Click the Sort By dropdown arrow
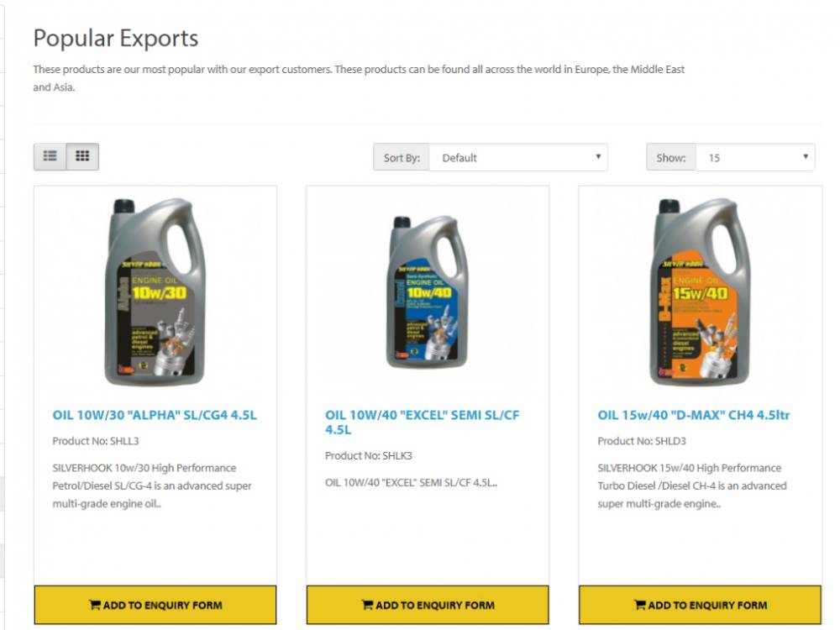This screenshot has height=630, width=840. 598,157
